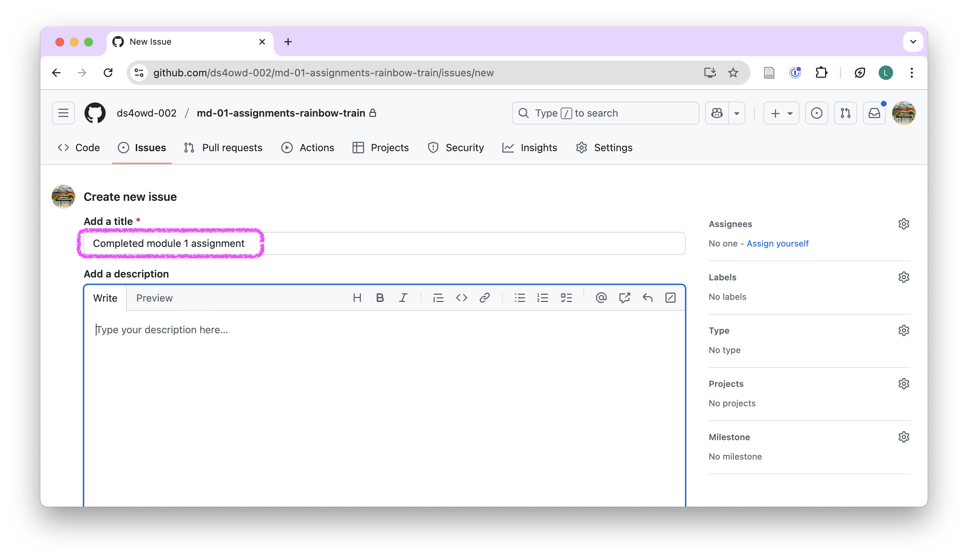
Task: Click the Assign yourself link
Action: (777, 243)
